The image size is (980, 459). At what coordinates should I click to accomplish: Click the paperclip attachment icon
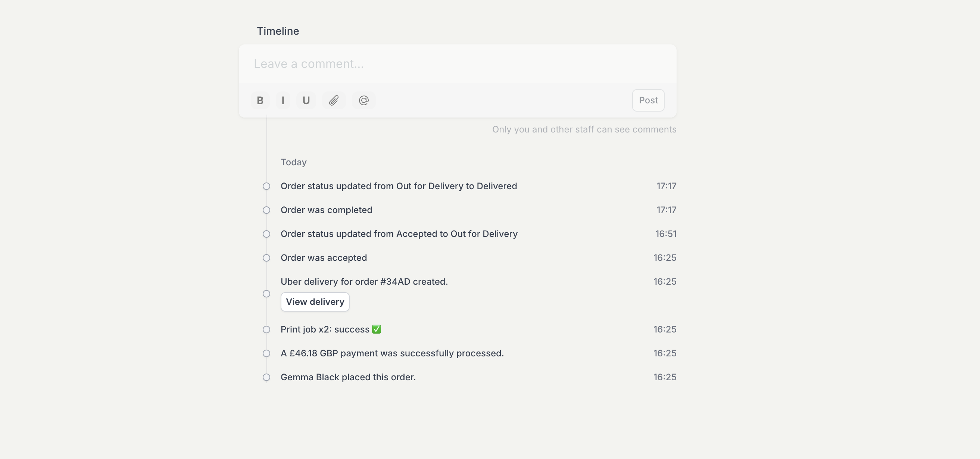[334, 100]
